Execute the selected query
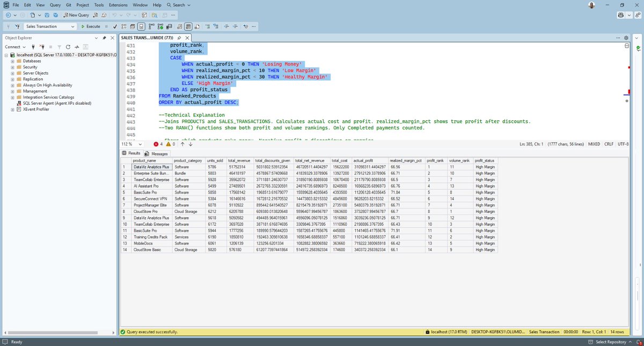Viewport: 644px width, 346px height. (x=91, y=26)
